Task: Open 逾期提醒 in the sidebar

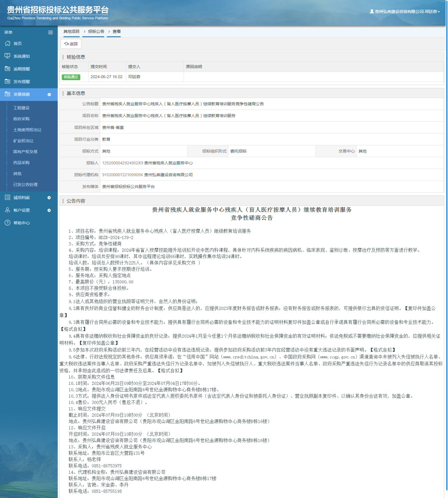Action: point(22,69)
